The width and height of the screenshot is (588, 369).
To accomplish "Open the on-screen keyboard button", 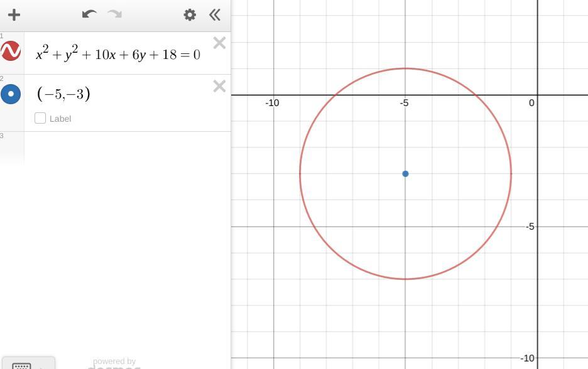I will click(x=28, y=363).
